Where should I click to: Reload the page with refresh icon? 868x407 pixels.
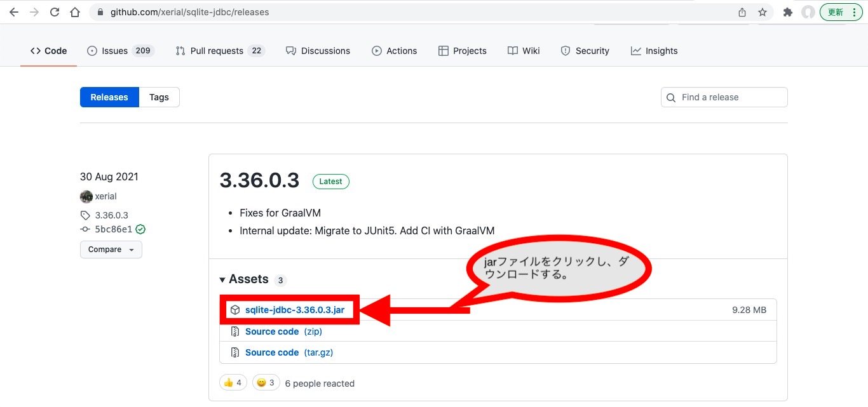55,12
